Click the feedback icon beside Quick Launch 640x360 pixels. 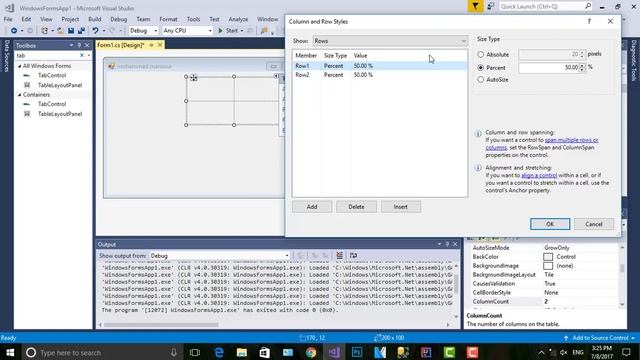(491, 6)
